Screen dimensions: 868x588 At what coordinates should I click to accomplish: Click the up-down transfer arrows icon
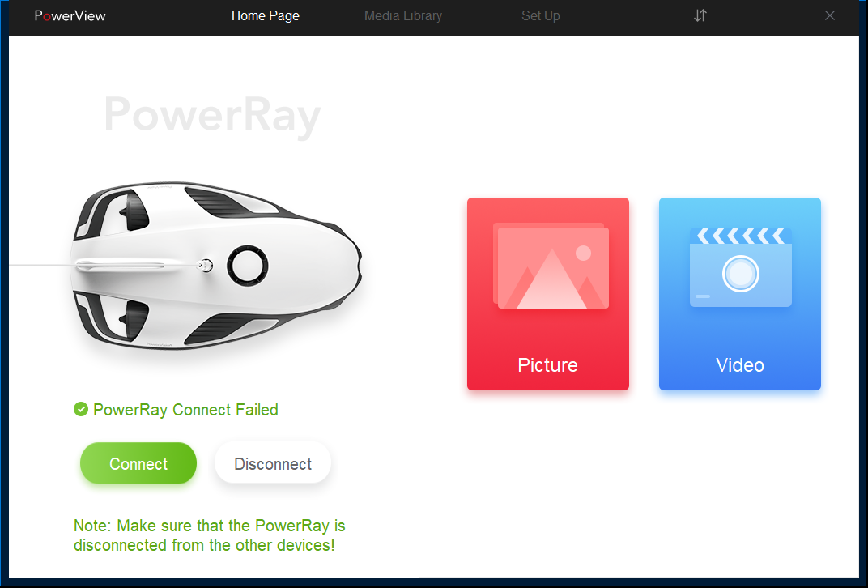pos(700,15)
